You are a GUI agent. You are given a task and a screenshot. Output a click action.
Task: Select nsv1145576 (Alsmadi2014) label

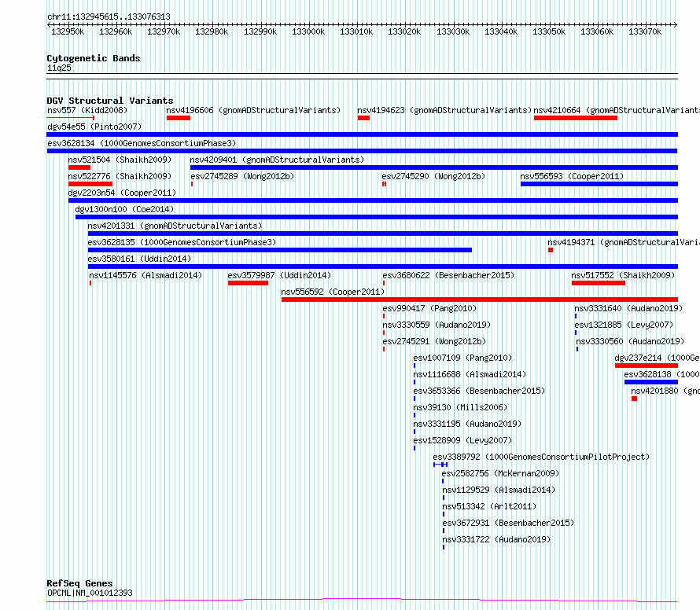[x=146, y=275]
